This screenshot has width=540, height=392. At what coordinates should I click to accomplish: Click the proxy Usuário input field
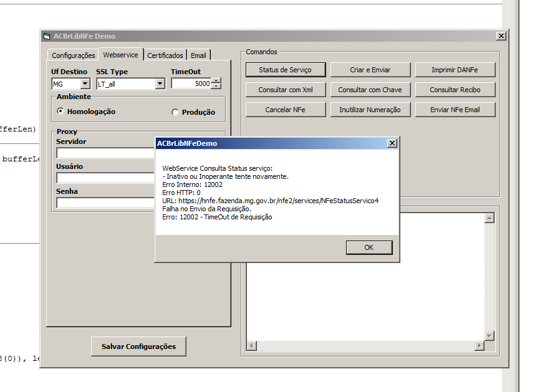click(105, 178)
